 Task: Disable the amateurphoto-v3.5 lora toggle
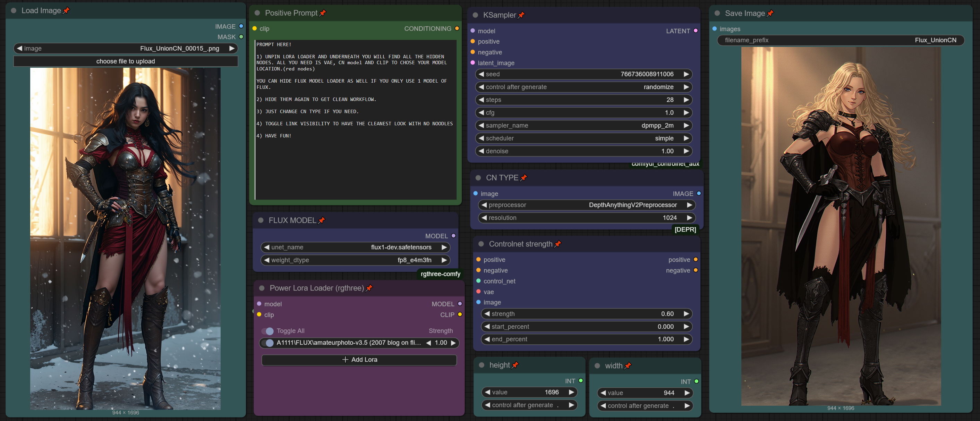point(268,343)
